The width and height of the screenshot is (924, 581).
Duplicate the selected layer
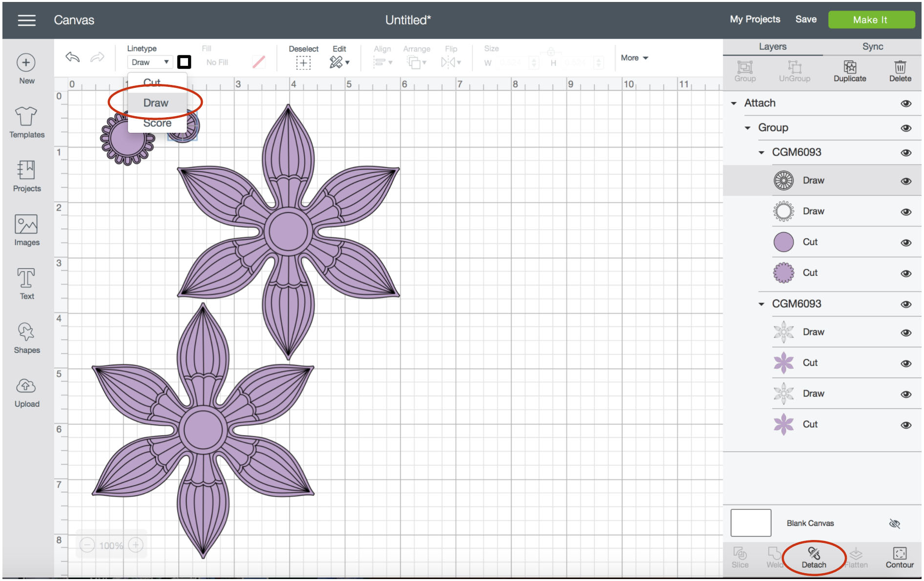850,71
